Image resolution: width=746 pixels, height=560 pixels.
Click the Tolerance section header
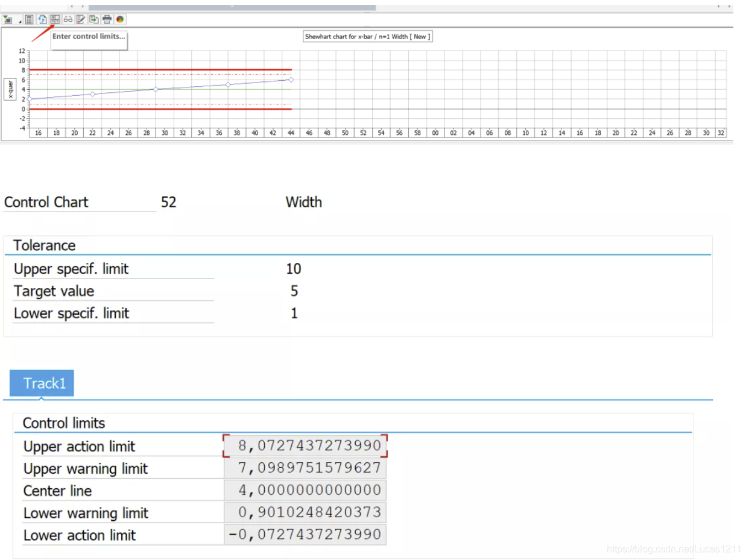[45, 245]
